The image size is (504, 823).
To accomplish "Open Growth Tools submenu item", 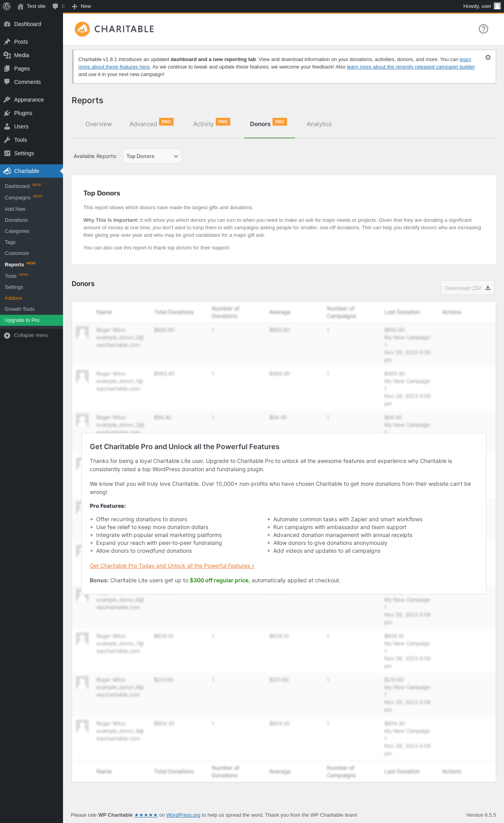I will (31, 309).
